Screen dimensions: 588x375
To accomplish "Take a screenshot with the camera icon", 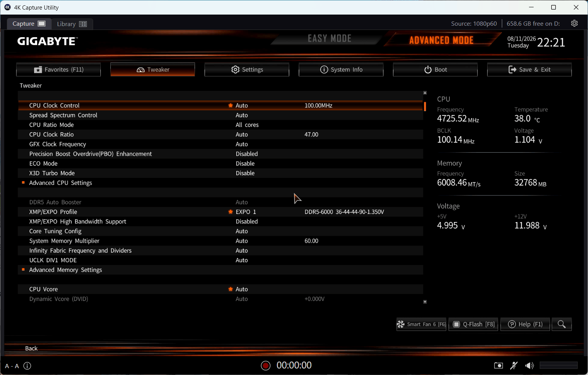I will pos(498,365).
